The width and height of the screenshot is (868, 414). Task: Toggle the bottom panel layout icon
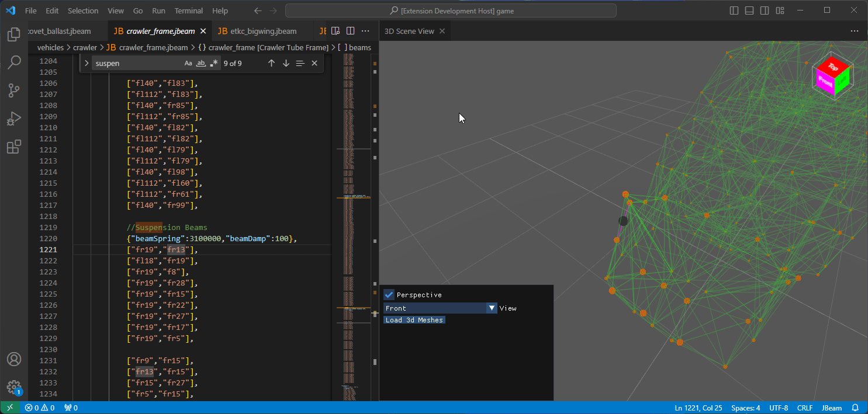pyautogui.click(x=750, y=11)
